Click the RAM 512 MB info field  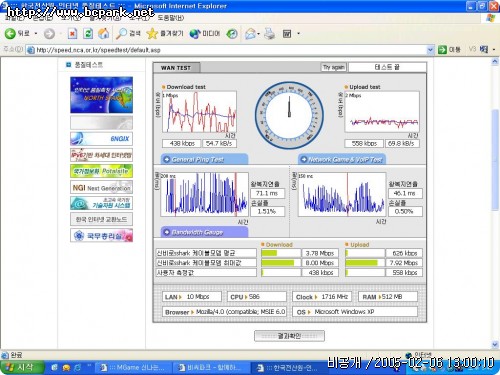[388, 297]
